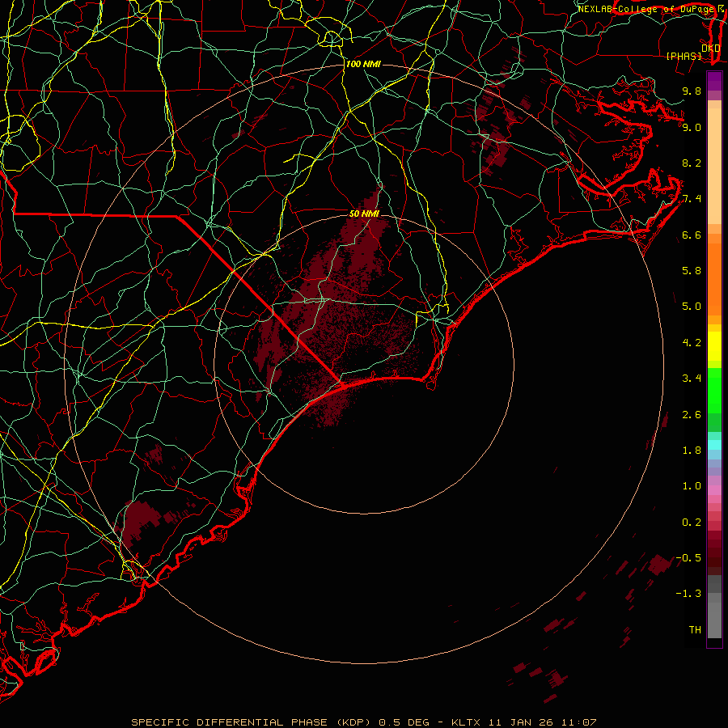The width and height of the screenshot is (728, 728).
Task: Pick the cyan swatch in the color bar
Action: coord(714,445)
